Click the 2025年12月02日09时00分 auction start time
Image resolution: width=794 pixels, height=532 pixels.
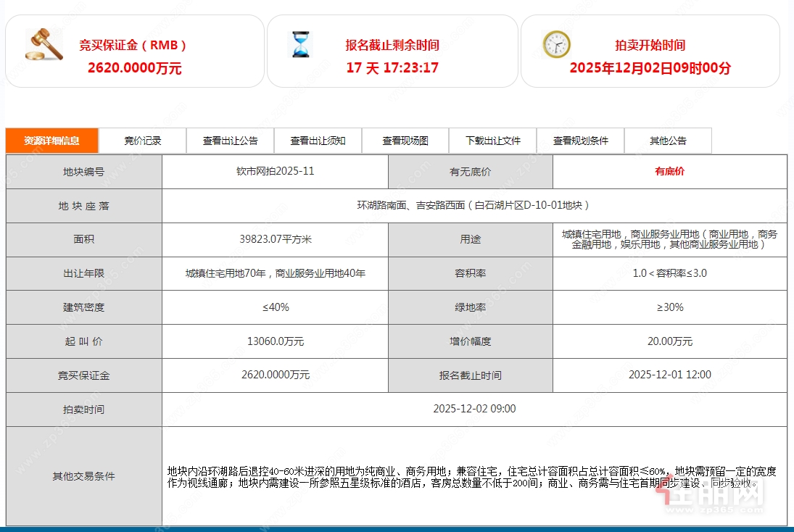(x=650, y=68)
